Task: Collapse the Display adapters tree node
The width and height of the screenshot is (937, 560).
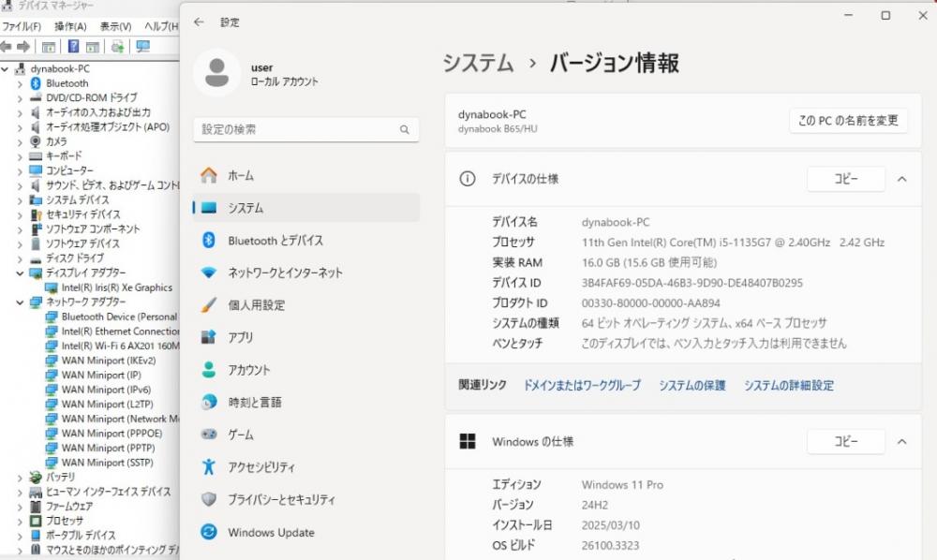Action: (20, 273)
